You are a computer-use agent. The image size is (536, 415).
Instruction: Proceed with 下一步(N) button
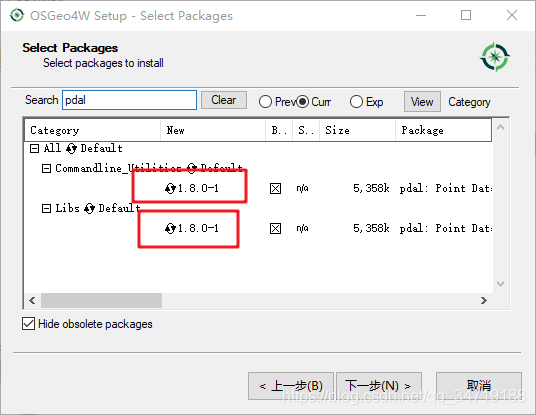[x=379, y=386]
